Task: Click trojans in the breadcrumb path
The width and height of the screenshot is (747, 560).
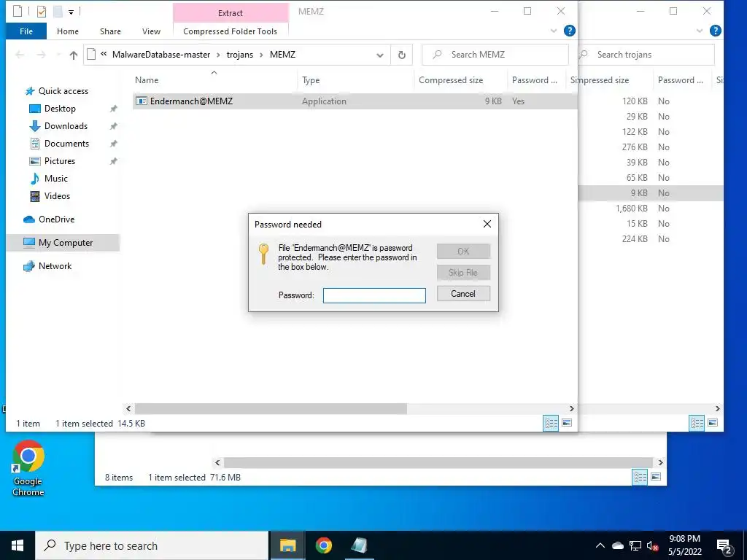Action: [239, 55]
